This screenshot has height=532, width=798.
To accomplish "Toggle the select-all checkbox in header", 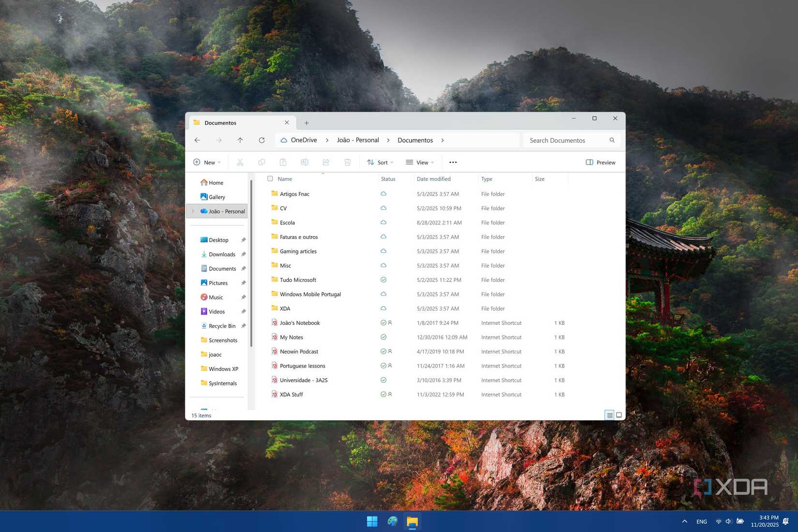I will click(270, 178).
